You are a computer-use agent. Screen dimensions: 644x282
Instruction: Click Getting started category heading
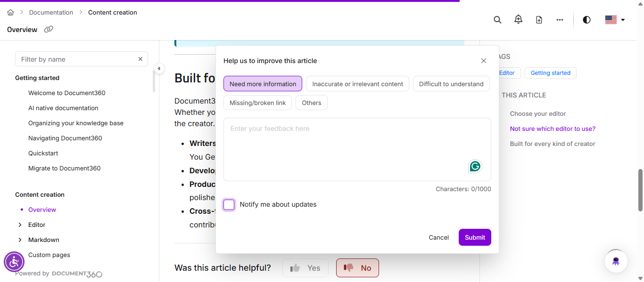[x=37, y=78]
